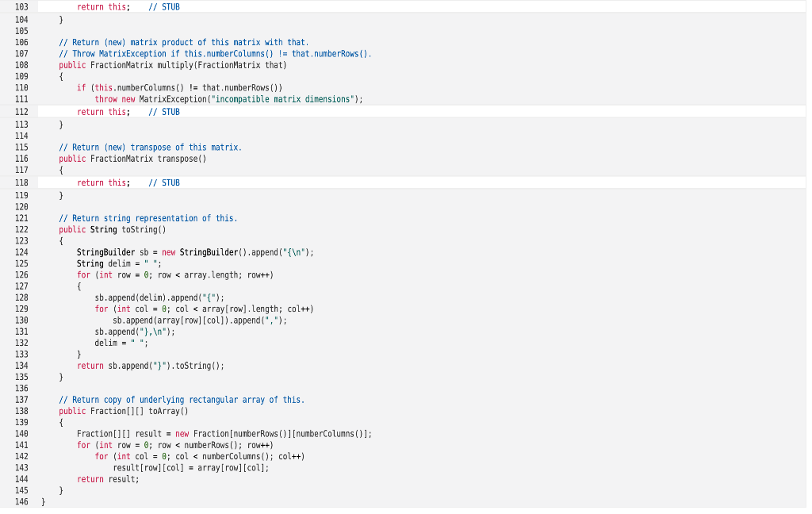Click the MatrixException throw statement
Image resolution: width=812 pixels, height=514 pixels.
[x=228, y=99]
